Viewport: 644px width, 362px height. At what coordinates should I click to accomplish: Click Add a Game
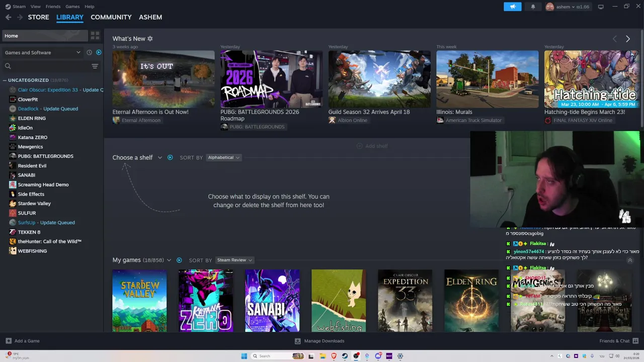[23, 341]
